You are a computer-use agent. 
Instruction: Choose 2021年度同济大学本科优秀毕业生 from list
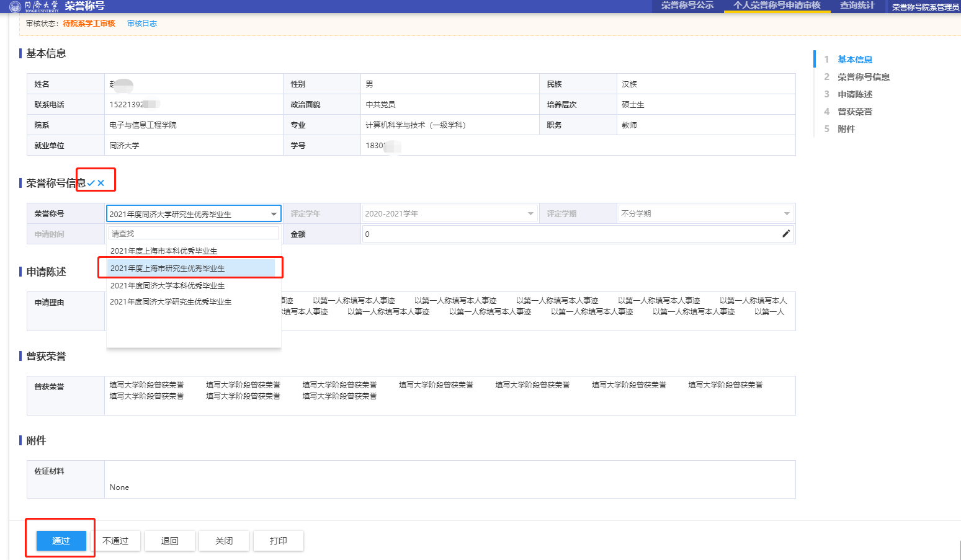(x=168, y=286)
